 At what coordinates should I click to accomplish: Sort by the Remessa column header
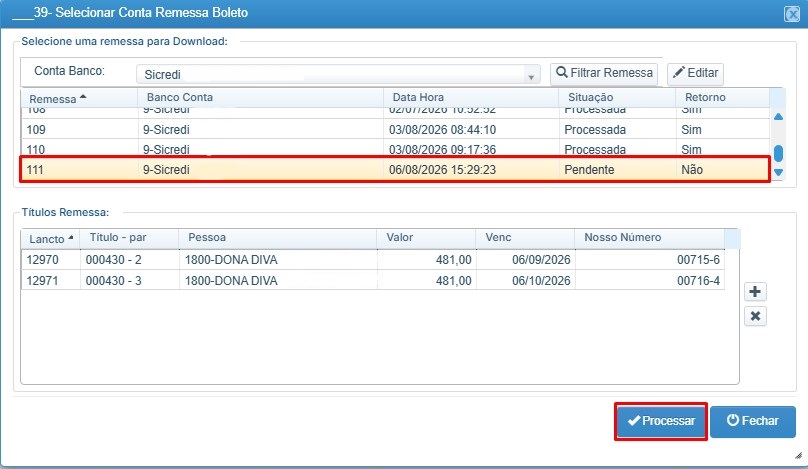(x=79, y=98)
